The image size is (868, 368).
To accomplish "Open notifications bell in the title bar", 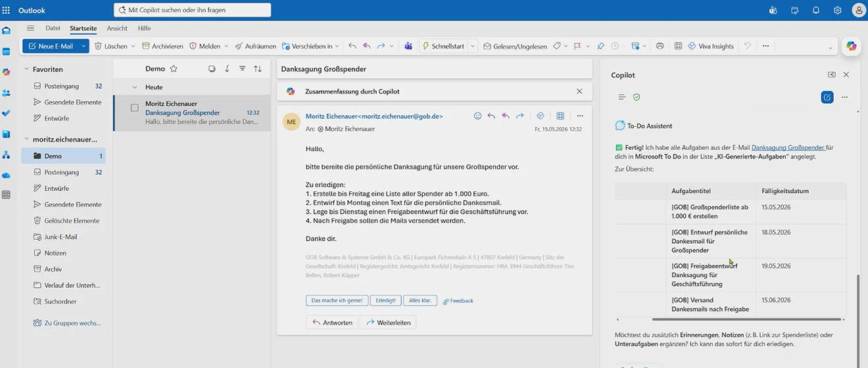I will coord(816,11).
